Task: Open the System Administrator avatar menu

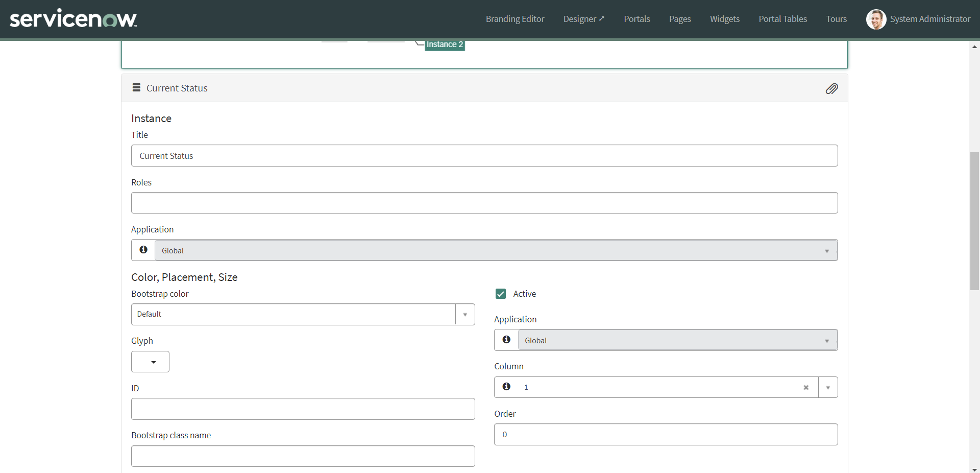Action: pos(876,19)
